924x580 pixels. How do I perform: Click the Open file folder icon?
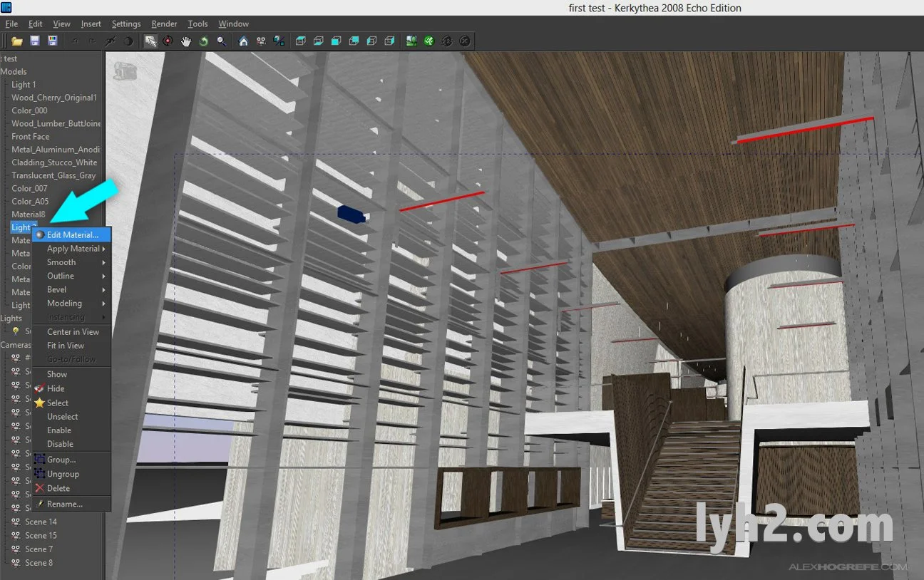pyautogui.click(x=16, y=41)
